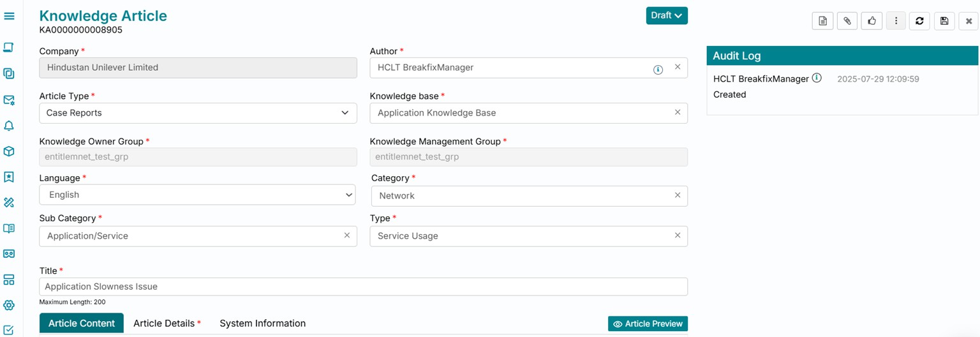The height and width of the screenshot is (337, 980).
Task: Open the Article Type dropdown
Action: tap(198, 113)
